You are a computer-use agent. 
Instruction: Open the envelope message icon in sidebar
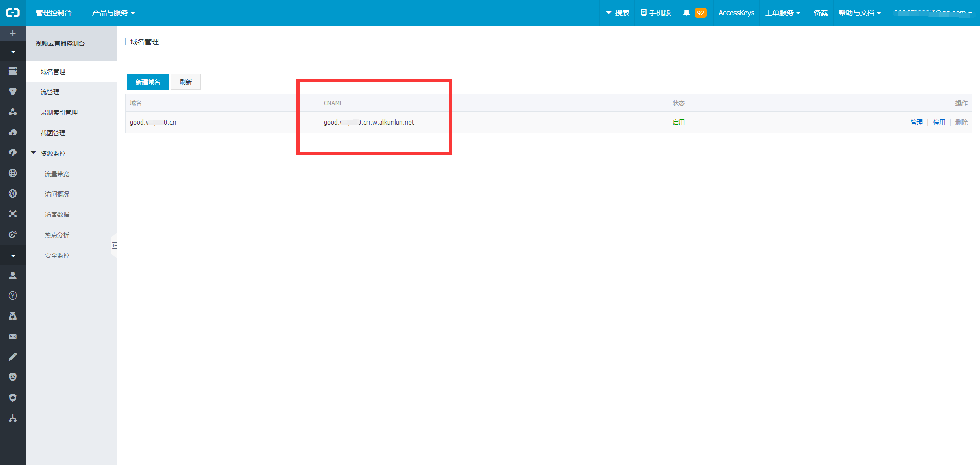13,336
